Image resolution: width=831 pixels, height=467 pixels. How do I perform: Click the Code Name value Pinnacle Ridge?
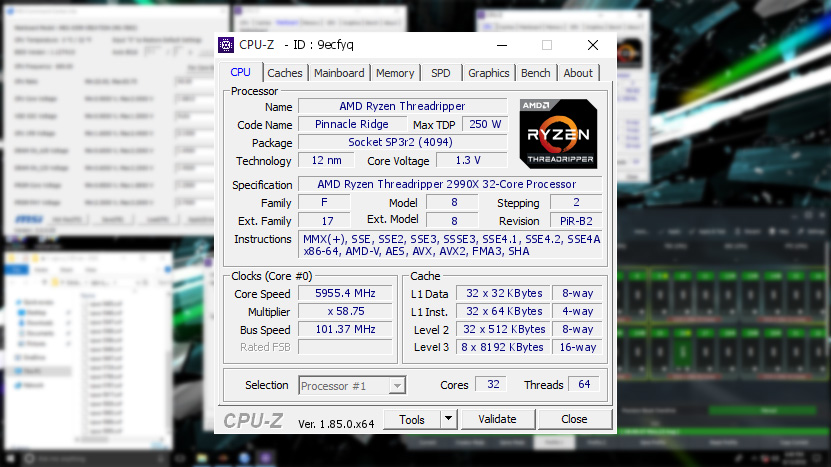[x=352, y=124]
